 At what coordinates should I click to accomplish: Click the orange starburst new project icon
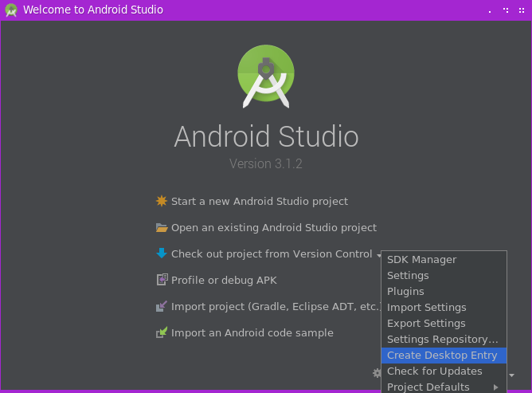click(162, 201)
